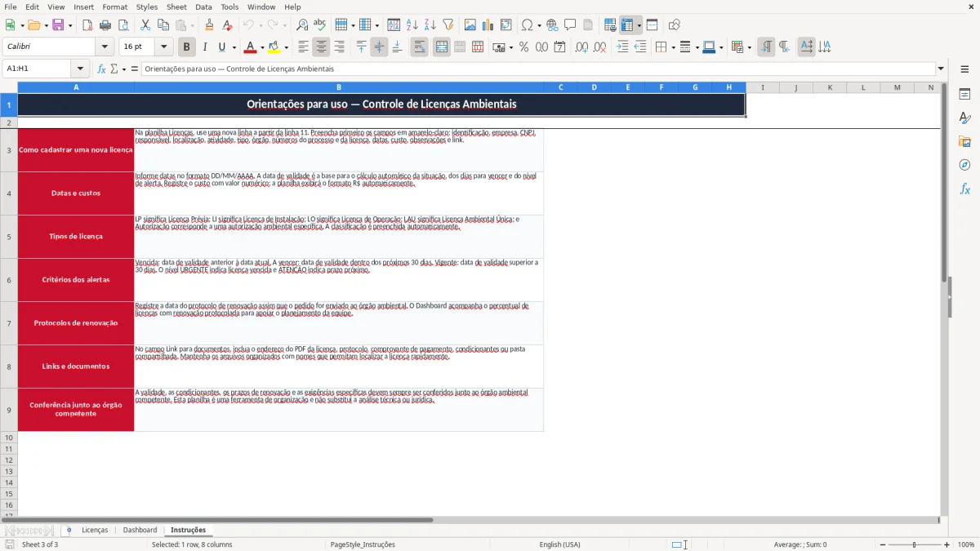Open the sidebar Properties panel

[x=964, y=94]
